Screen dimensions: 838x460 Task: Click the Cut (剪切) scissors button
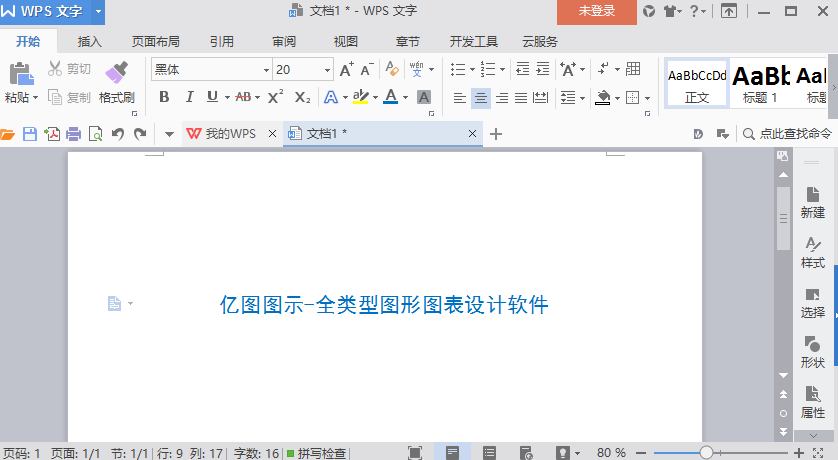point(69,69)
